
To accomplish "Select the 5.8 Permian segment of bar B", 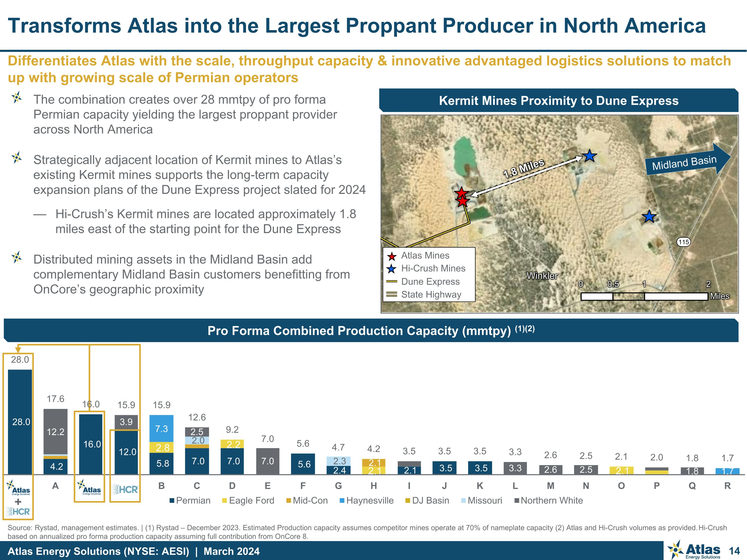I will pos(161,463).
